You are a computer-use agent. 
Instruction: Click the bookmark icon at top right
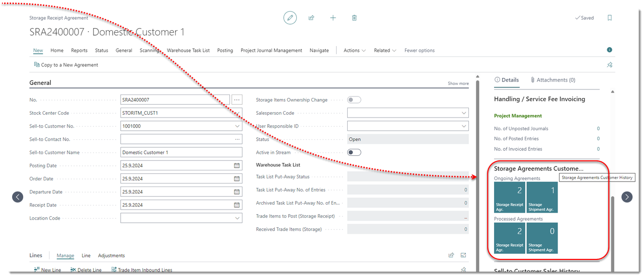pos(610,18)
